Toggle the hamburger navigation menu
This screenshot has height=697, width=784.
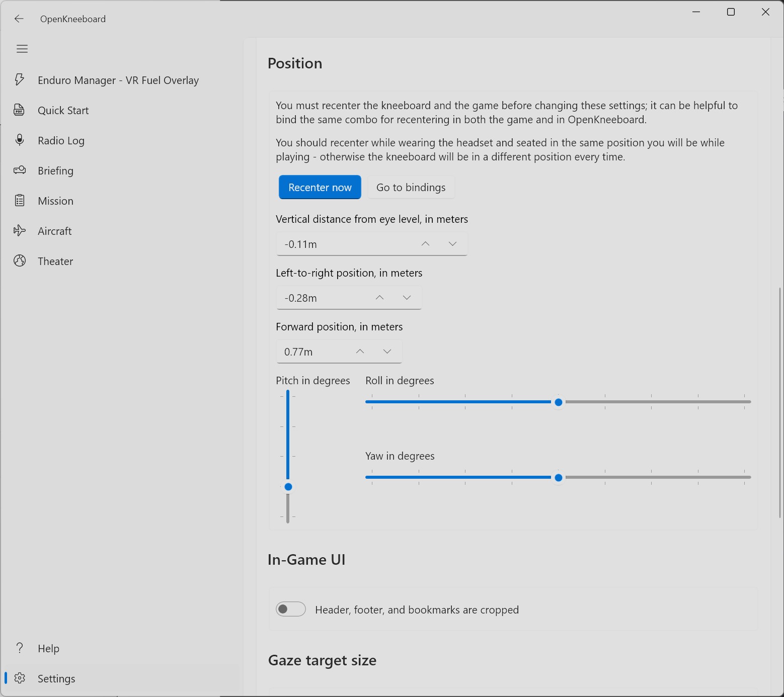click(x=22, y=49)
